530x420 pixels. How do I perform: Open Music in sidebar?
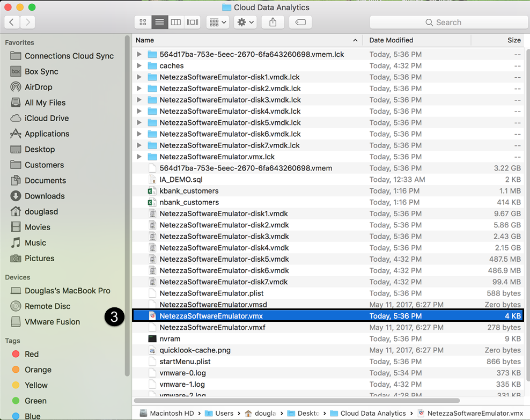coord(28,242)
